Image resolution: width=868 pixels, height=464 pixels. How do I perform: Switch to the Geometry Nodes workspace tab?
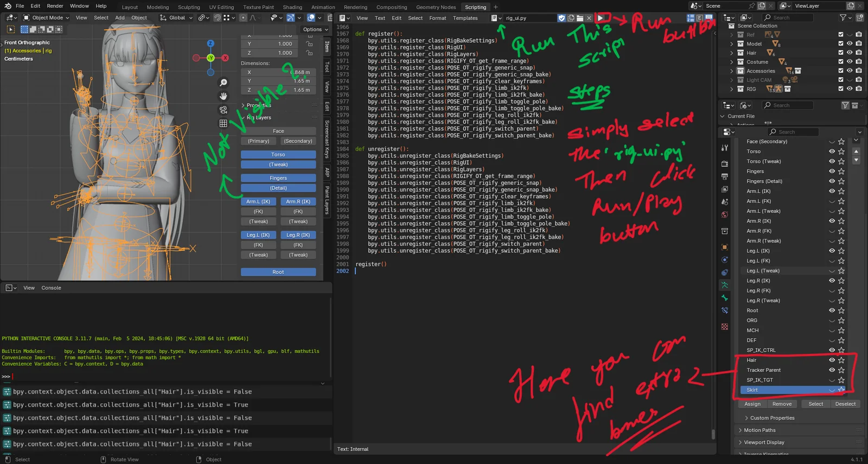tap(436, 7)
